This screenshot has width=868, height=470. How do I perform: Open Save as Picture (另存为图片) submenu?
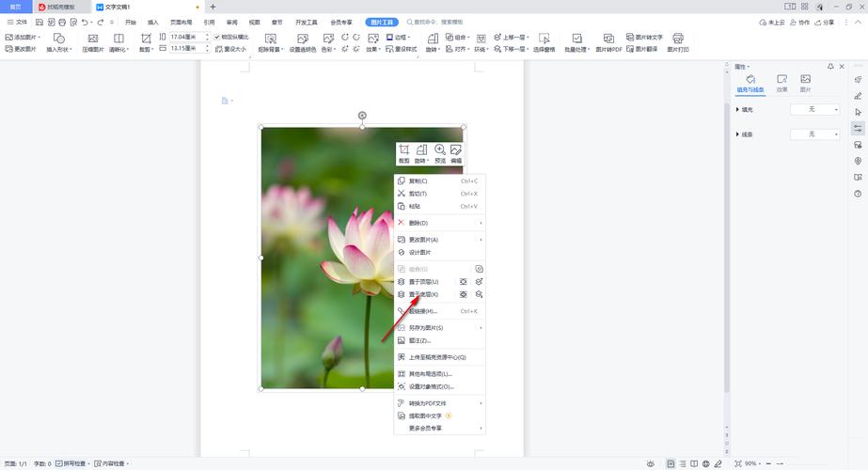pyautogui.click(x=439, y=328)
